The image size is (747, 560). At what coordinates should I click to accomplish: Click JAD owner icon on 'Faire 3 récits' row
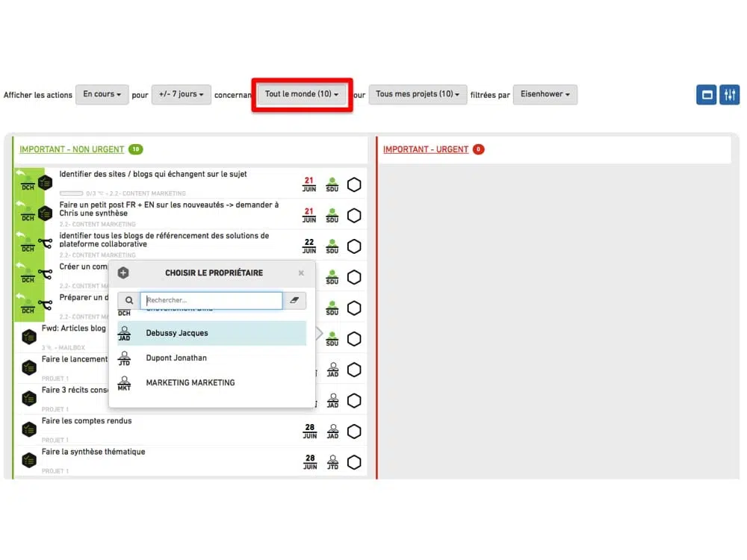click(332, 400)
